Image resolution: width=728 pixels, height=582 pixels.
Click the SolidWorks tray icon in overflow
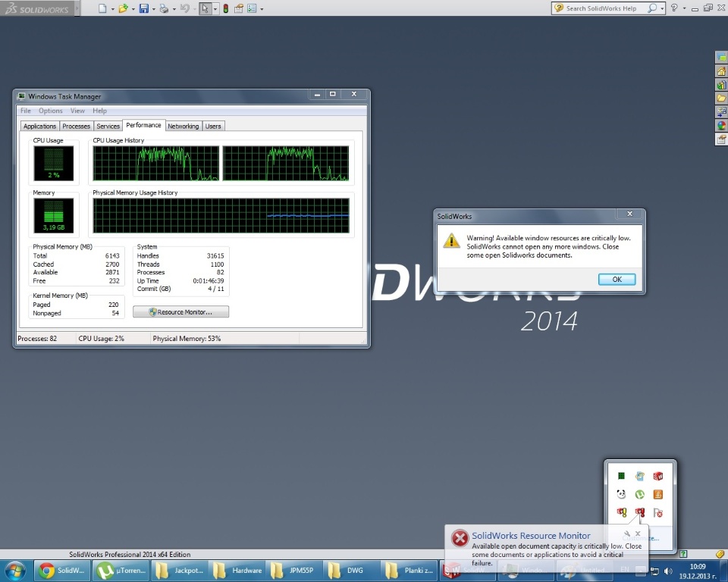click(x=658, y=476)
